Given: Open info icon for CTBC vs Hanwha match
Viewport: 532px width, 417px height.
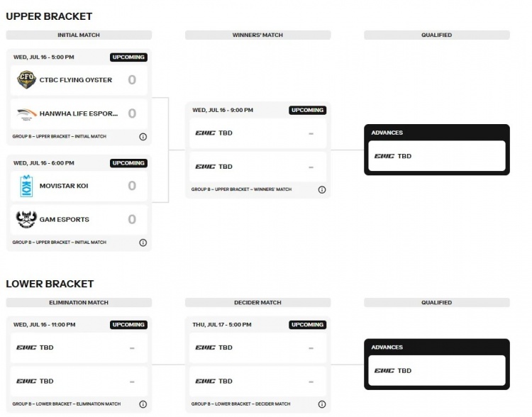Looking at the screenshot, I should [x=143, y=137].
